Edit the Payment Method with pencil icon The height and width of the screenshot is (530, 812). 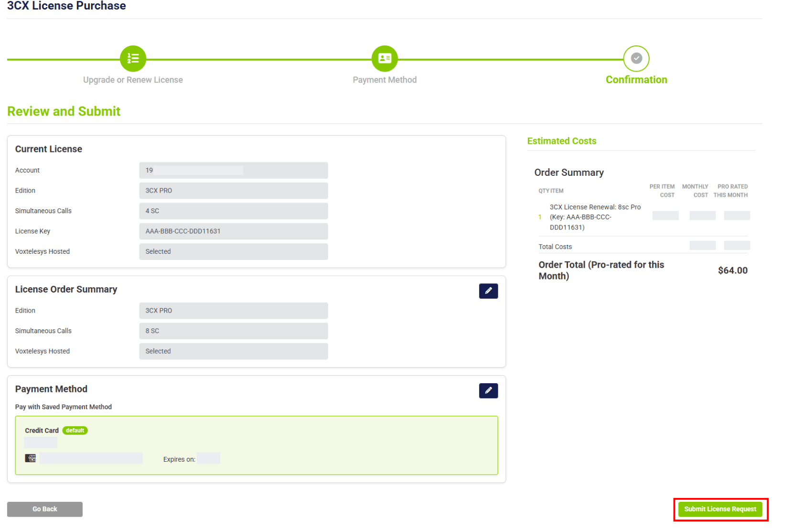pos(488,390)
